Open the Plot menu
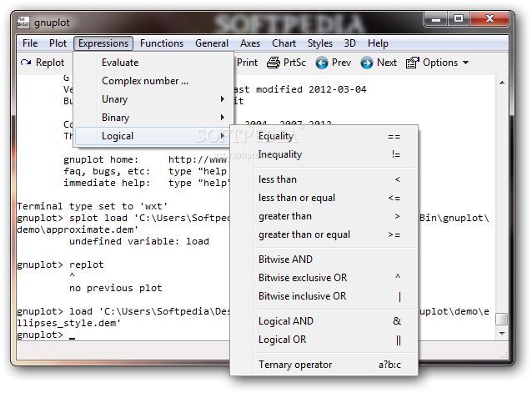The width and height of the screenshot is (532, 393). point(58,43)
